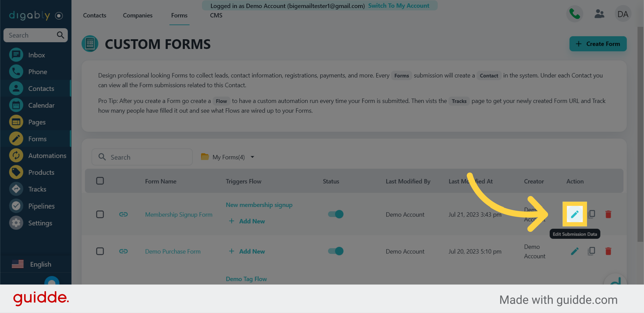Image resolution: width=644 pixels, height=313 pixels.
Task: Click the Creator column header
Action: [534, 181]
